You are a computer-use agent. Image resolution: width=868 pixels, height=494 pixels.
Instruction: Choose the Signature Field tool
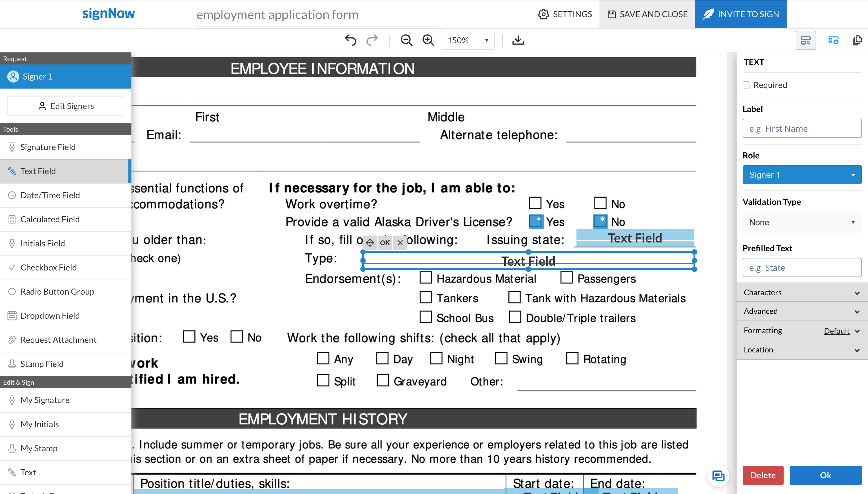(x=48, y=147)
